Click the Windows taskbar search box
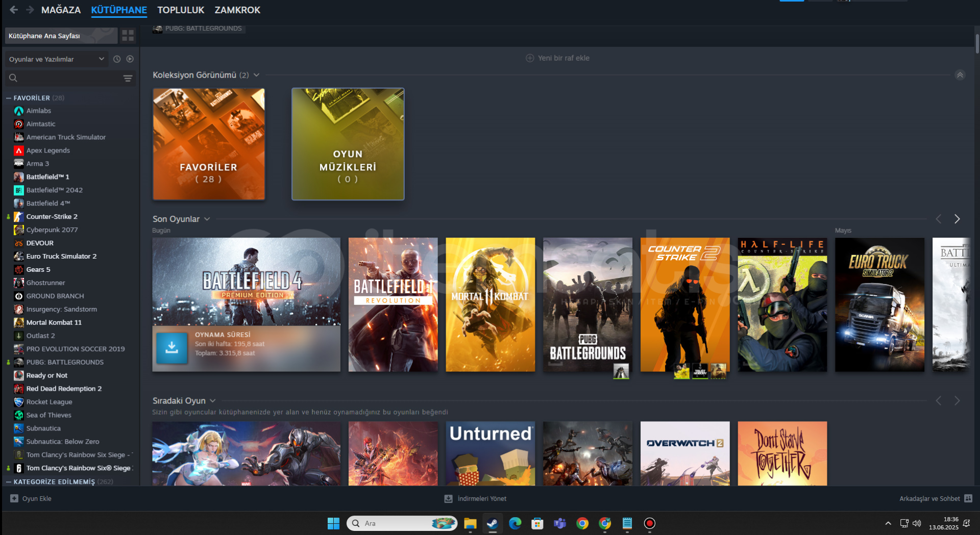The height and width of the screenshot is (535, 980). [402, 523]
